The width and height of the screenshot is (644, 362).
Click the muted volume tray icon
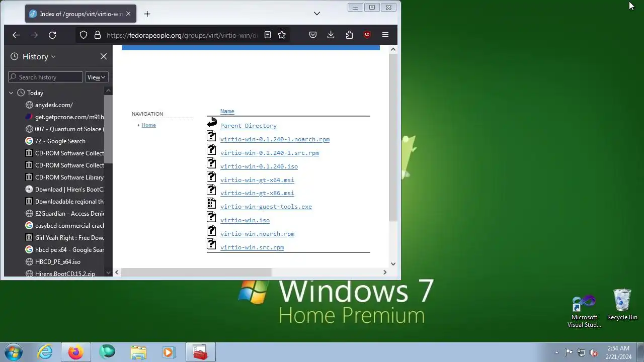coord(594,352)
